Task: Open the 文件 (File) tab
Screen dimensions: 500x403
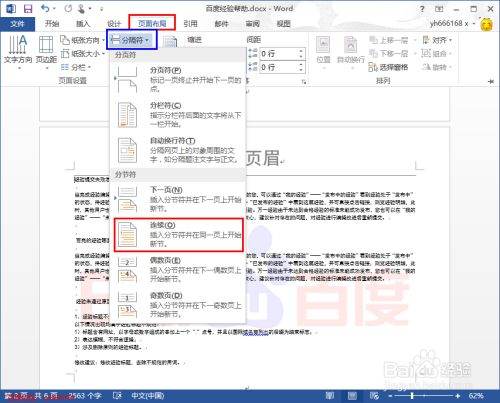Action: (17, 24)
